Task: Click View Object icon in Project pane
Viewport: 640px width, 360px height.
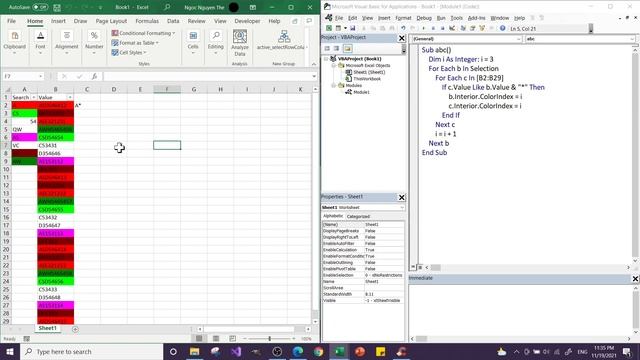Action: point(336,49)
